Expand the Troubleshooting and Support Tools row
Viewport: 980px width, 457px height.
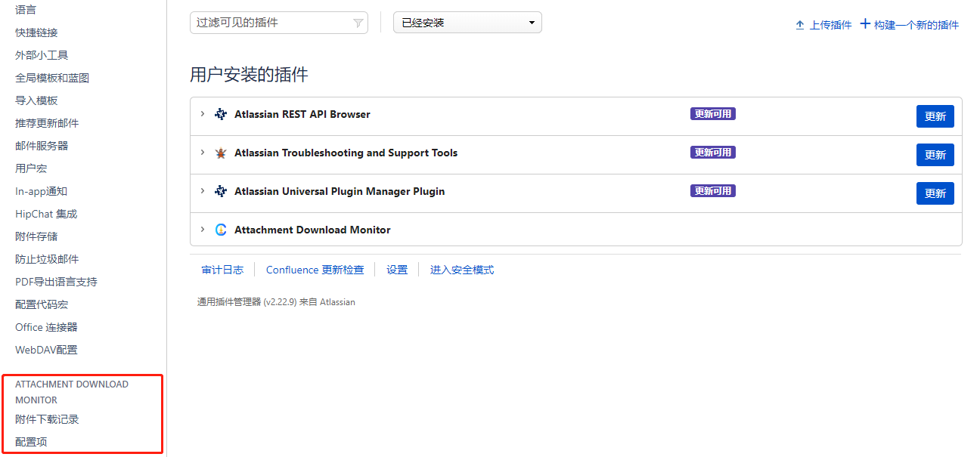coord(202,153)
